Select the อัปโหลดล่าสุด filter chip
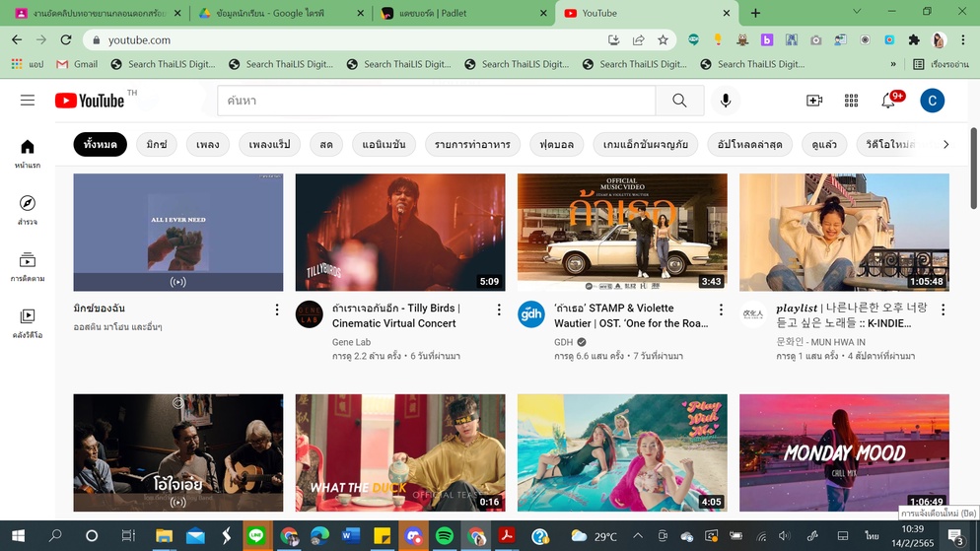This screenshot has width=980, height=551. pyautogui.click(x=750, y=144)
